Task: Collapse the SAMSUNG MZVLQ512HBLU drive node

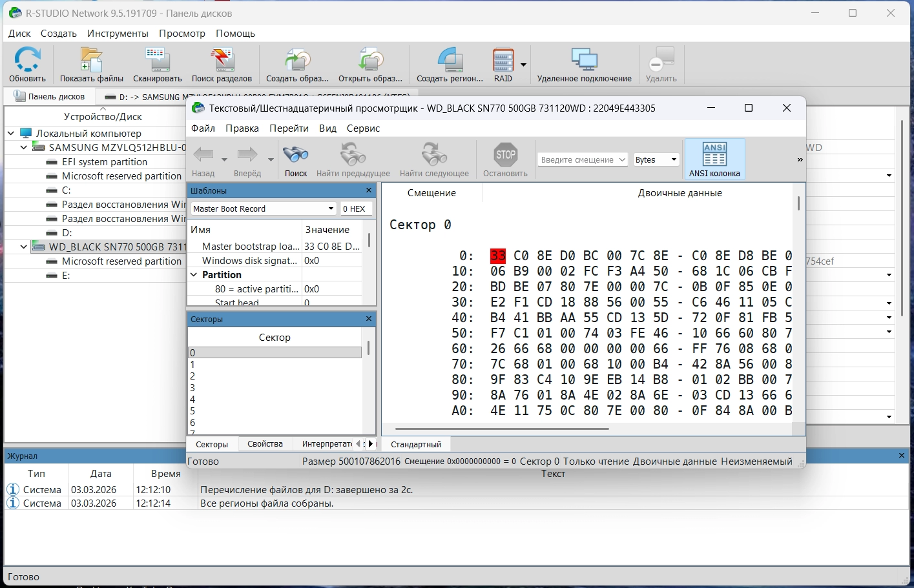Action: pos(24,148)
